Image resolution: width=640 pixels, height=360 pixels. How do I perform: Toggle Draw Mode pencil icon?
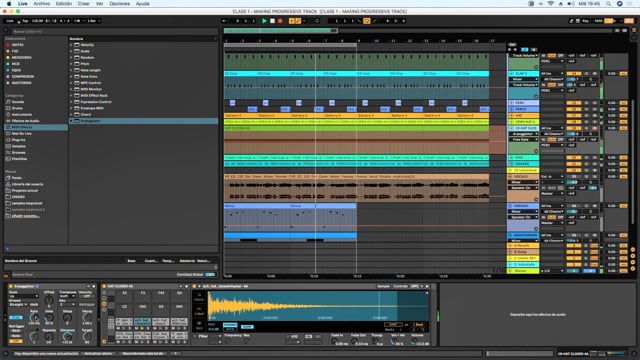571,21
